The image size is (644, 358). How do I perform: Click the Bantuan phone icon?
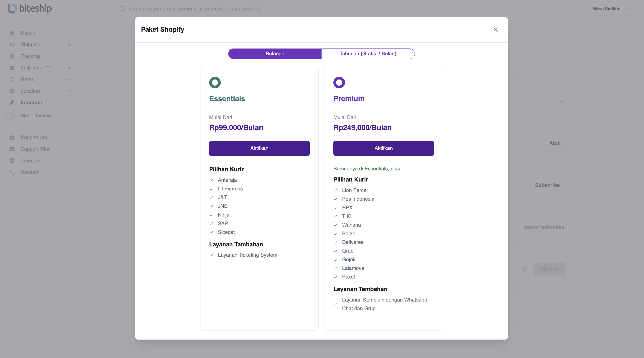click(x=12, y=172)
